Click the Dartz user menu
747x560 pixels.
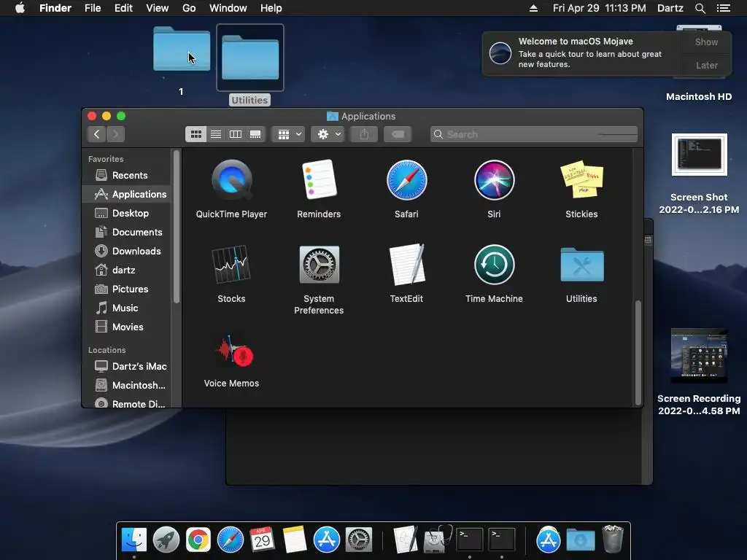[x=670, y=8]
